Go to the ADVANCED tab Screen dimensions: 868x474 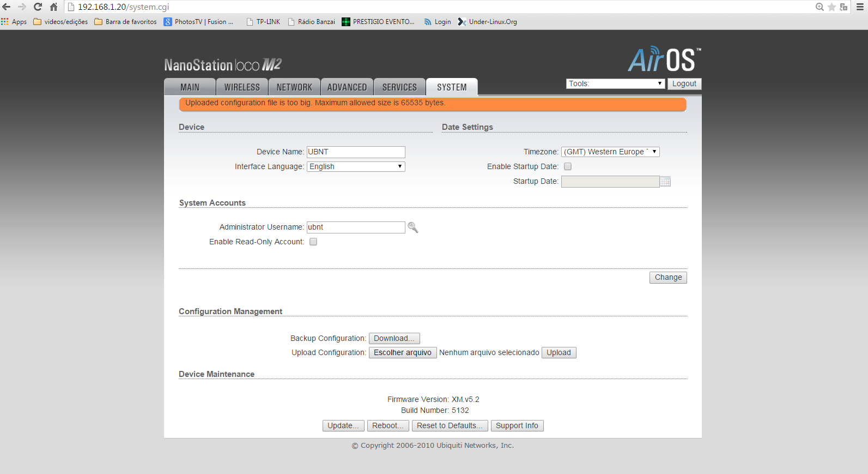347,87
